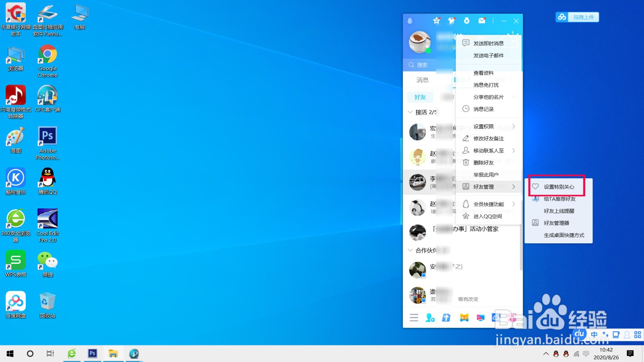Screen dimensions: 644x362
Task: Click the medal icon in QQ header
Action: pyautogui.click(x=466, y=21)
